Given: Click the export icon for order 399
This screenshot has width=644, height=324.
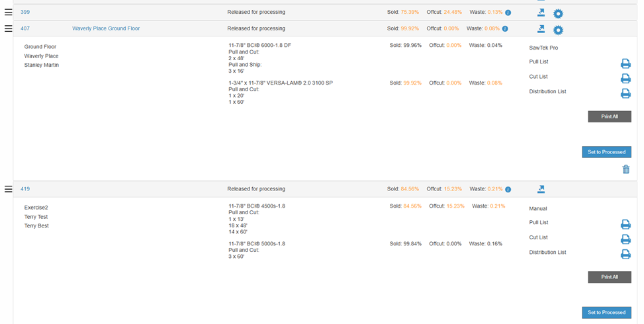Looking at the screenshot, I should [541, 13].
